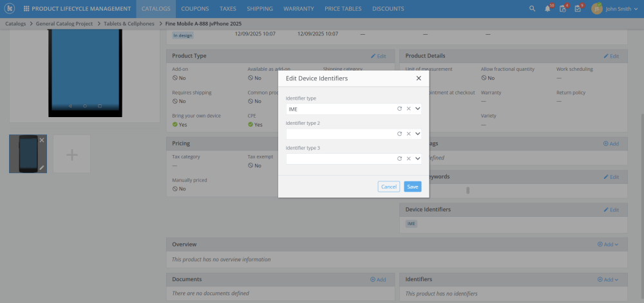Viewport: 644px width, 303px height.
Task: Clear the Identifier type 2 field
Action: point(409,134)
